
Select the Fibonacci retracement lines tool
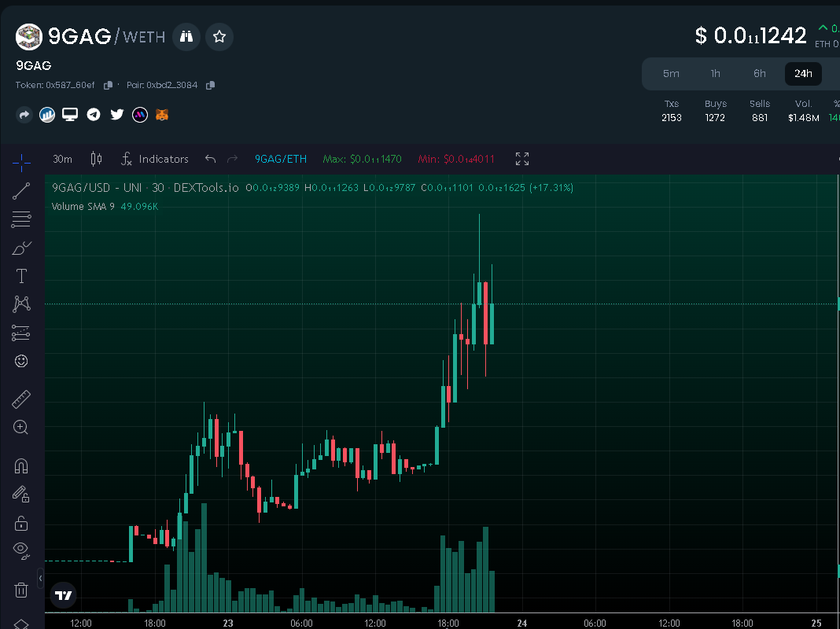coord(21,219)
